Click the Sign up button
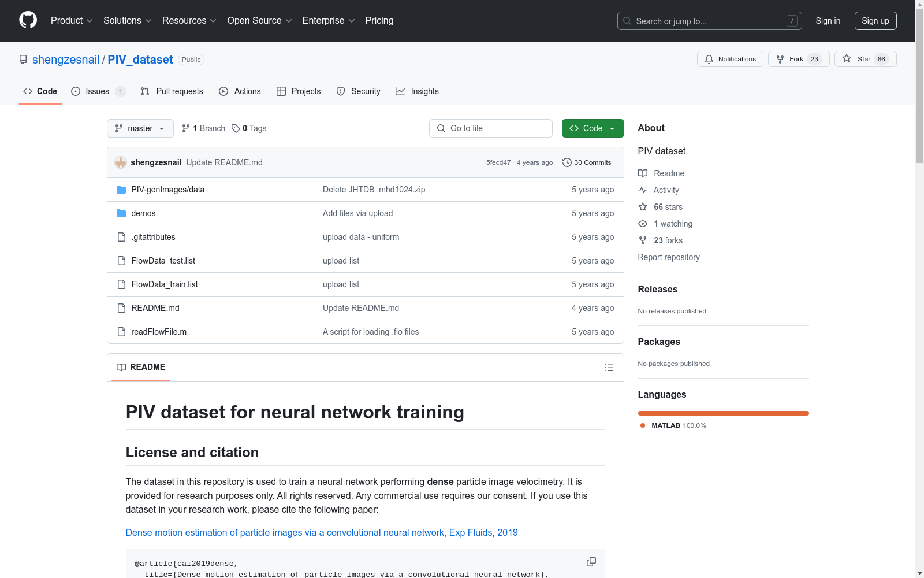The height and width of the screenshot is (578, 924). 875,21
